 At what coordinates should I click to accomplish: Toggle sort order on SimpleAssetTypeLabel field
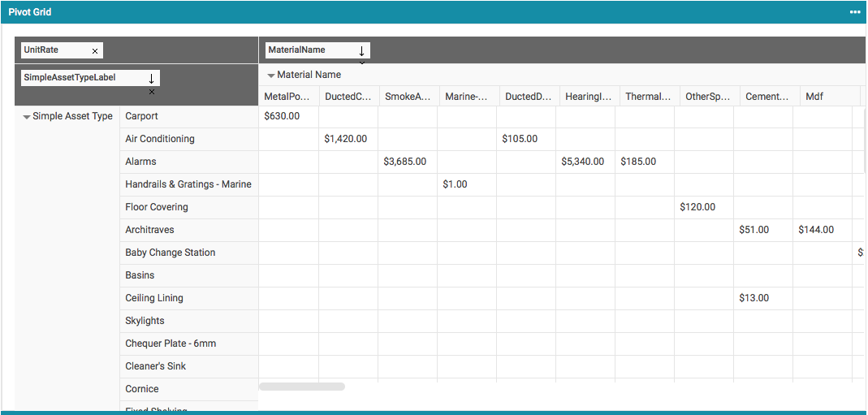(x=151, y=78)
